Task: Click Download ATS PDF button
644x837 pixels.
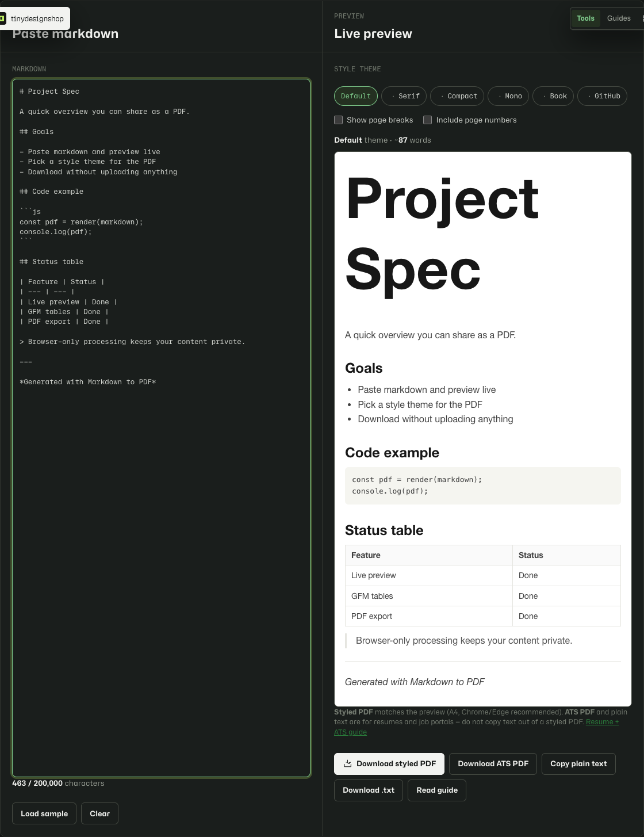Action: (493, 764)
